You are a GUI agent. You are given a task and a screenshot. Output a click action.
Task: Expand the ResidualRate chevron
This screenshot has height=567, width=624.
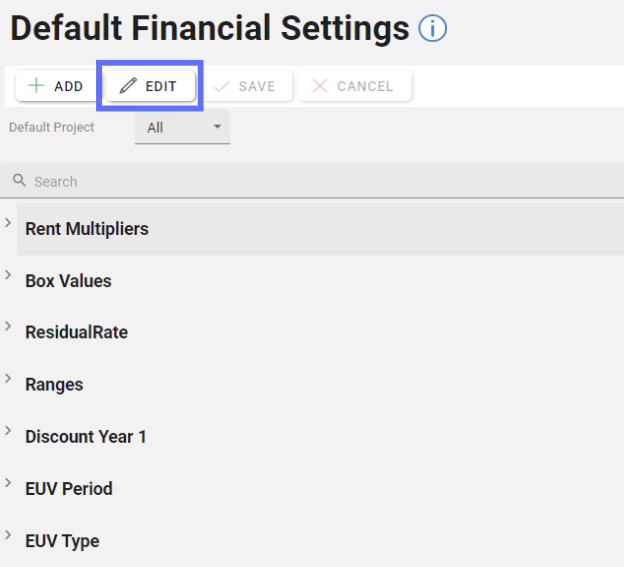[x=8, y=326]
